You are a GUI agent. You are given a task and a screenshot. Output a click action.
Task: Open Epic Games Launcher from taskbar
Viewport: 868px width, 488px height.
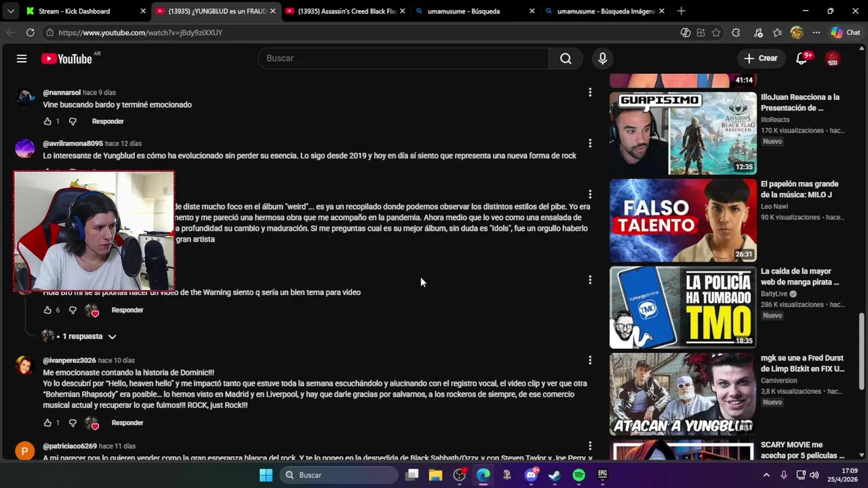602,475
